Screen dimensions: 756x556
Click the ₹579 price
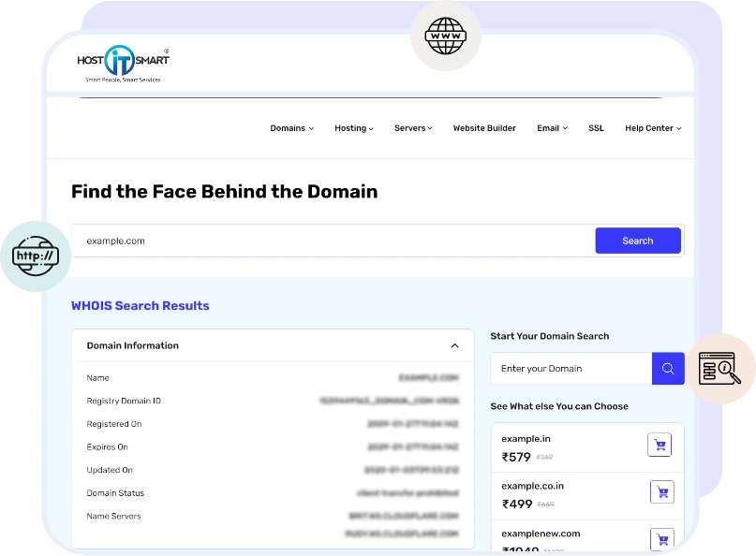[516, 457]
